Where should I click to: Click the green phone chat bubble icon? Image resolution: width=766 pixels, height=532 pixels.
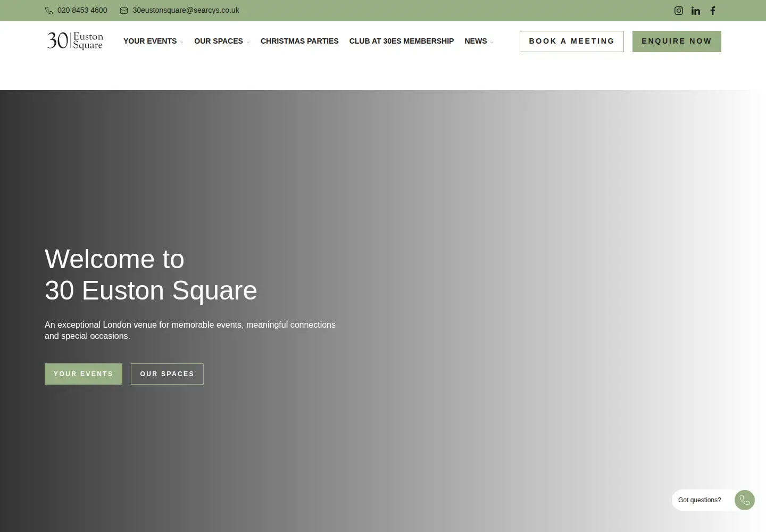(745, 500)
